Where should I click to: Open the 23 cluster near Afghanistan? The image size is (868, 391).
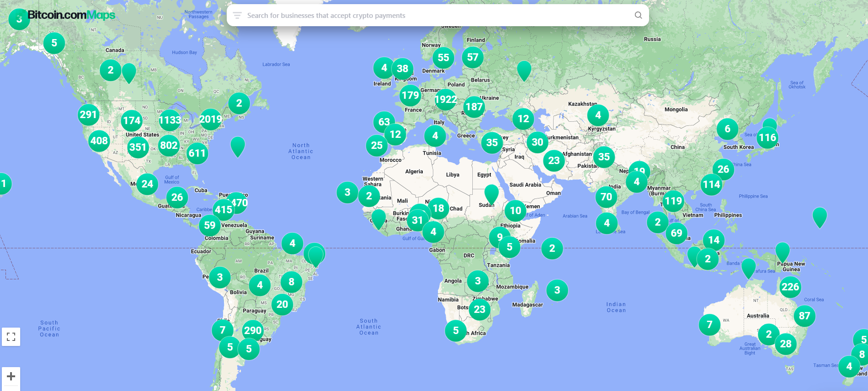554,161
